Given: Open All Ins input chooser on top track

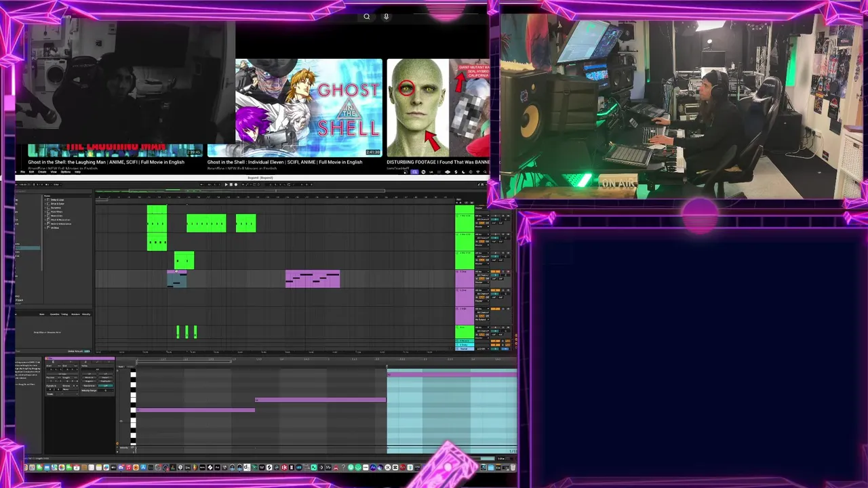Looking at the screenshot, I should coord(481,216).
